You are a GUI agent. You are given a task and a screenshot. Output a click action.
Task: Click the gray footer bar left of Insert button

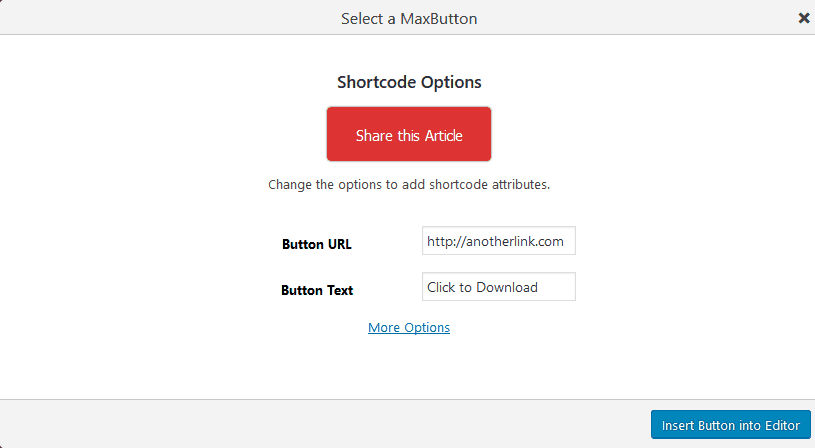(320, 424)
